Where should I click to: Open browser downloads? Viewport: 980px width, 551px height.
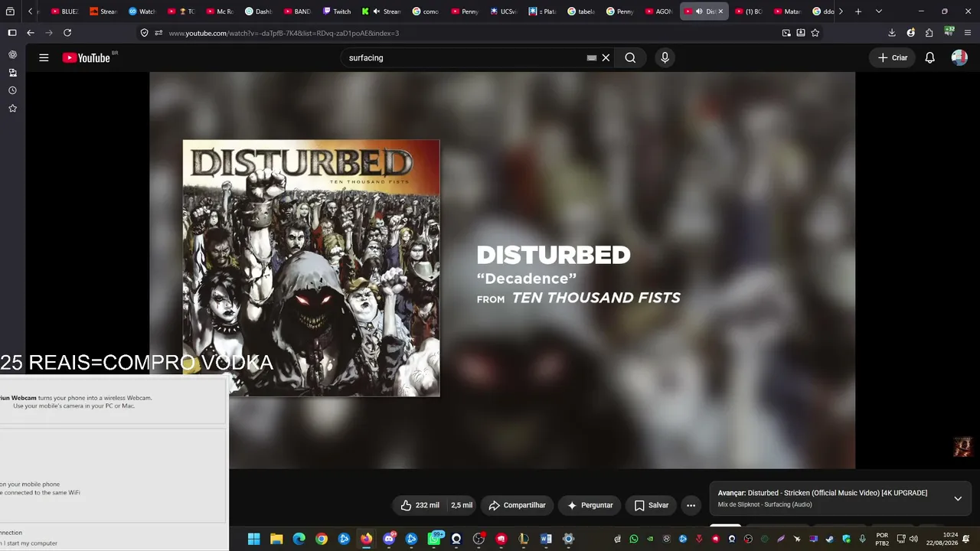(x=892, y=33)
